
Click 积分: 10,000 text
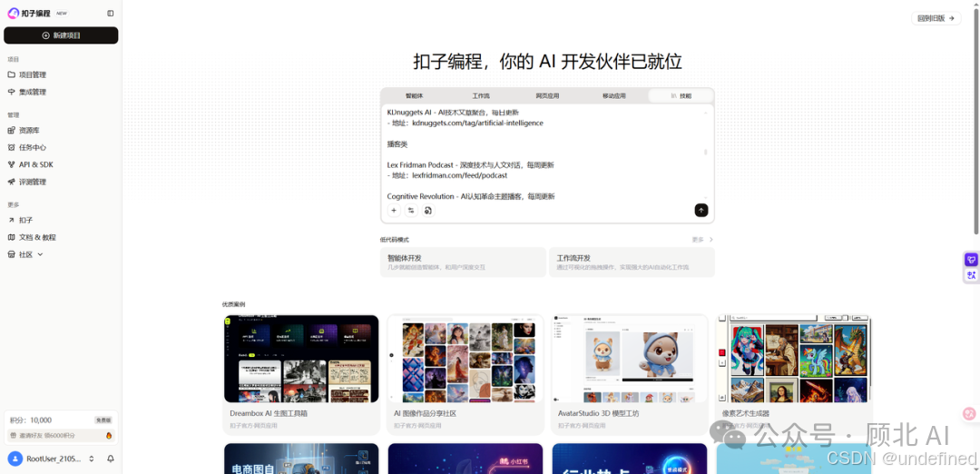pos(31,420)
